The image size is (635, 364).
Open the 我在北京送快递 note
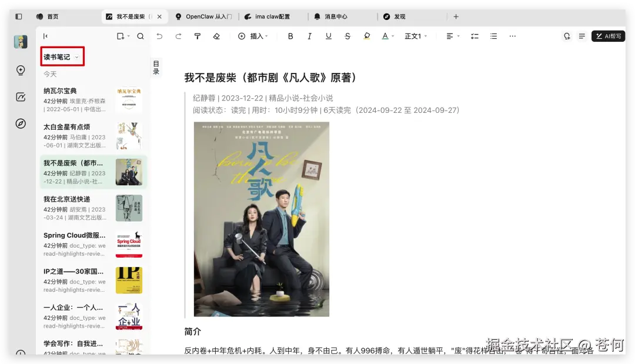[93, 208]
